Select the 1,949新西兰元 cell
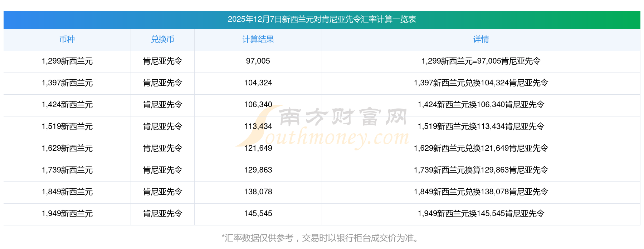The height and width of the screenshot is (249, 644). [67, 214]
